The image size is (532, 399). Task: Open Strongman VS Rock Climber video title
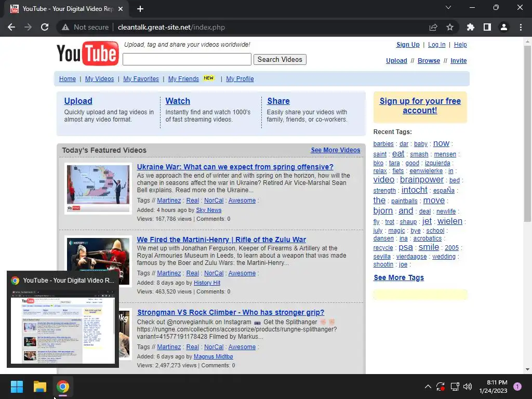[231, 312]
